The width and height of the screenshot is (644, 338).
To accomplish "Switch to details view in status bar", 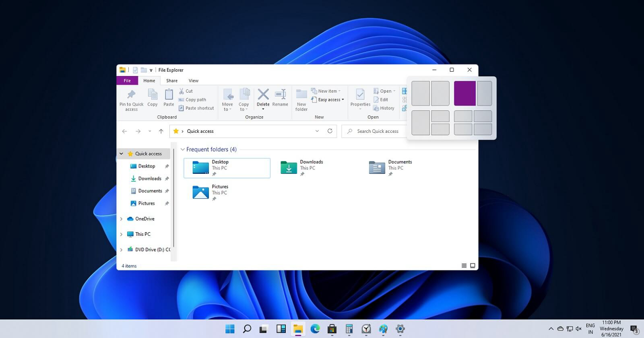I will (x=464, y=266).
